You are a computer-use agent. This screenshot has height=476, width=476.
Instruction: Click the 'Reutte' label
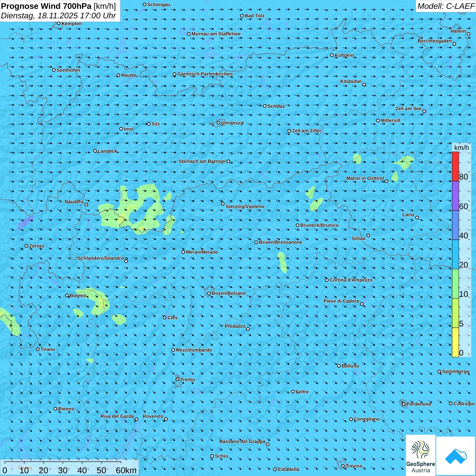[x=129, y=75]
